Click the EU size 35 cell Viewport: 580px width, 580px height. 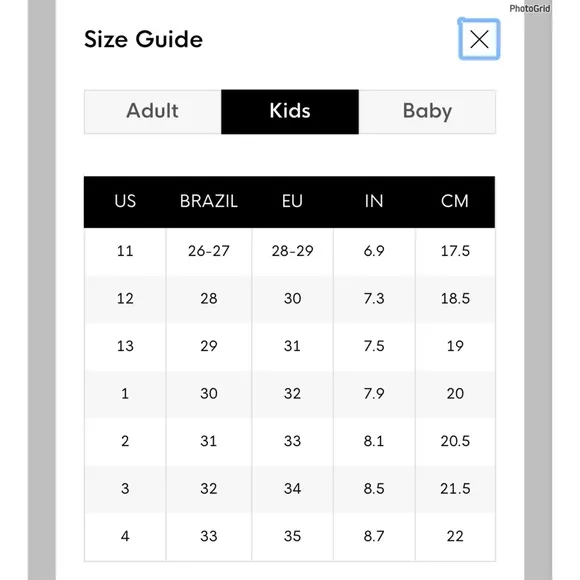(x=292, y=536)
